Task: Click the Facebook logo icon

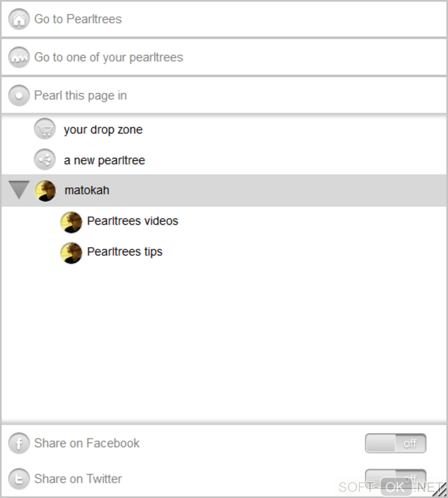Action: 19,443
